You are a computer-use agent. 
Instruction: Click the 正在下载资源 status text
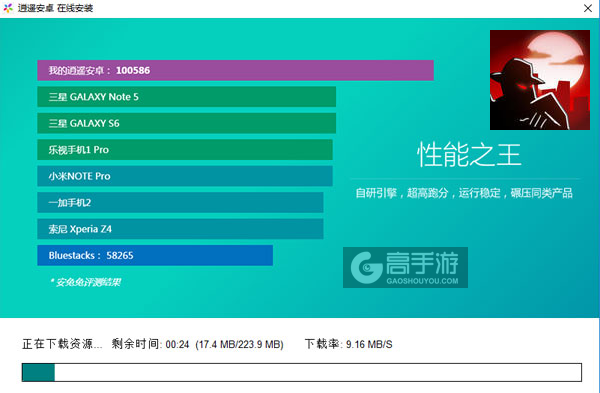[x=62, y=344]
